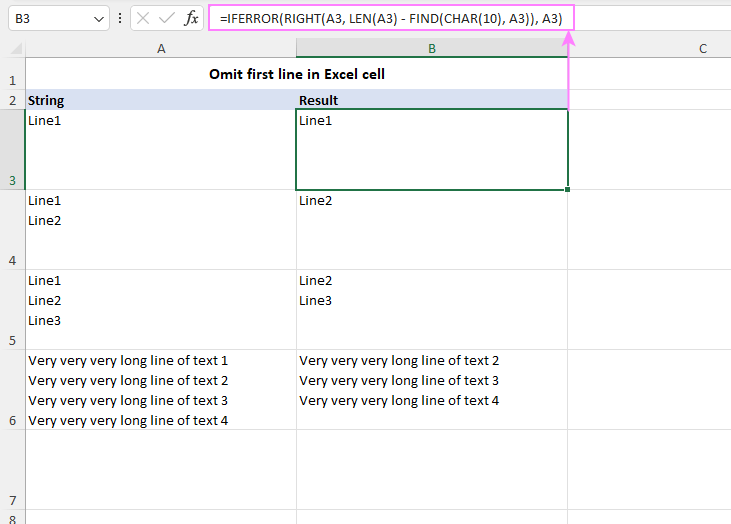Click cell B4 showing only Line2
Screen dimensions: 731x524
pyautogui.click(x=432, y=230)
